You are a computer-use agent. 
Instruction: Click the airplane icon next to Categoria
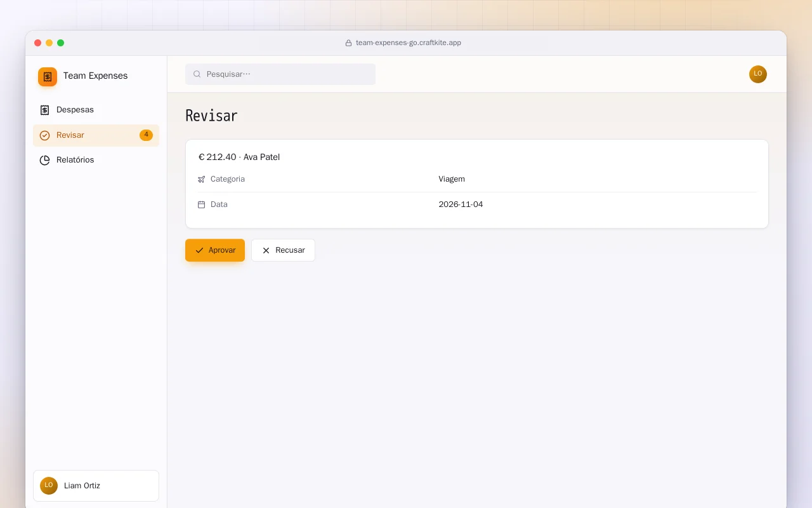tap(202, 179)
